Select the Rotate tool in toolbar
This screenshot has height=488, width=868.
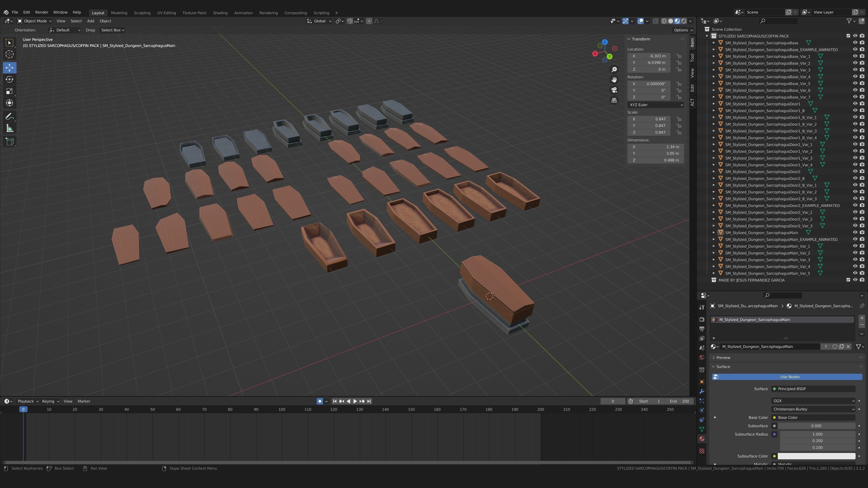pos(9,80)
